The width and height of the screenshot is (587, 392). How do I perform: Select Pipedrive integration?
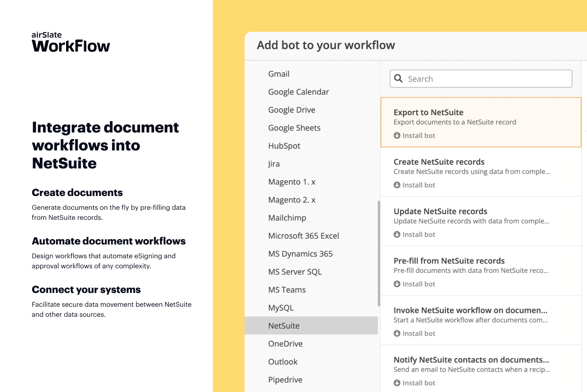pyautogui.click(x=285, y=379)
